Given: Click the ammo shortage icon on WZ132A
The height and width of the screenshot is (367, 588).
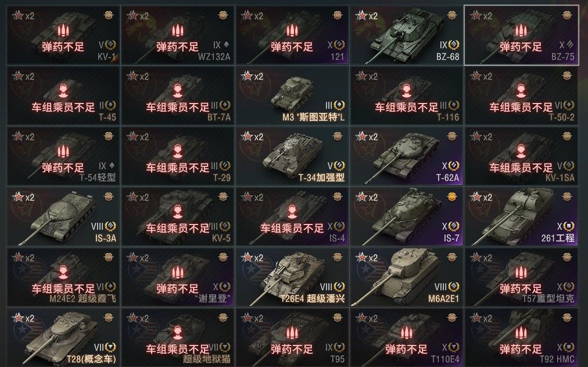Looking at the screenshot, I should click(x=177, y=30).
